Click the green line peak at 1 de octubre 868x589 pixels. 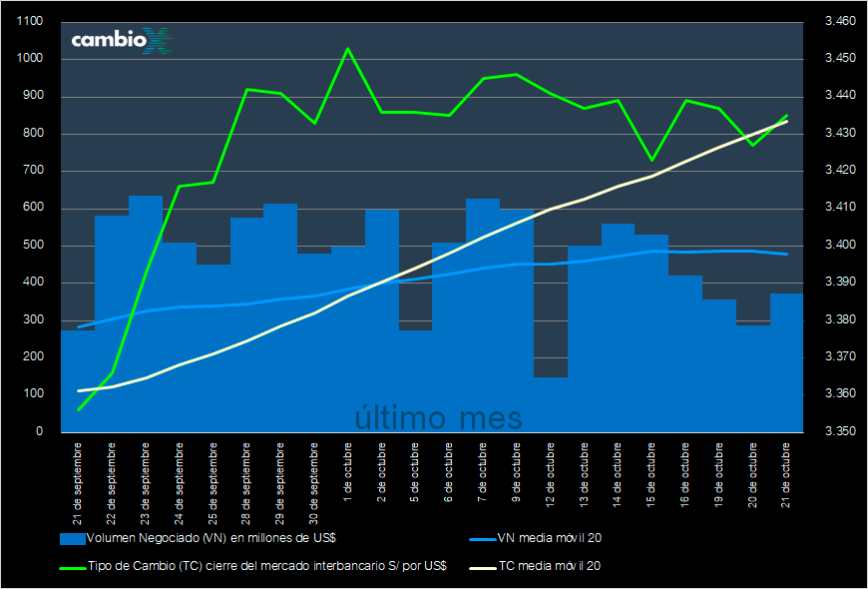point(347,48)
